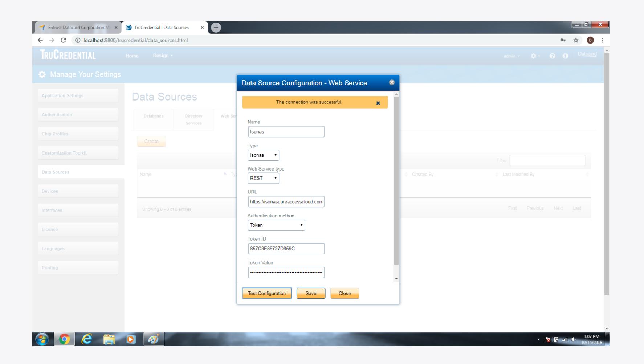Open Application Settings in the sidebar
644x364 pixels.
(78, 95)
